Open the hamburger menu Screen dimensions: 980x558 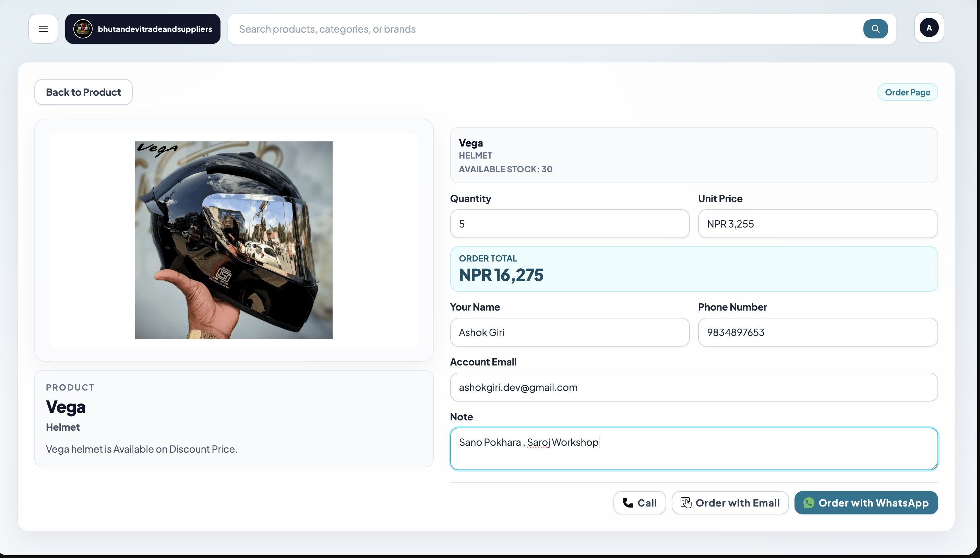[x=43, y=29]
